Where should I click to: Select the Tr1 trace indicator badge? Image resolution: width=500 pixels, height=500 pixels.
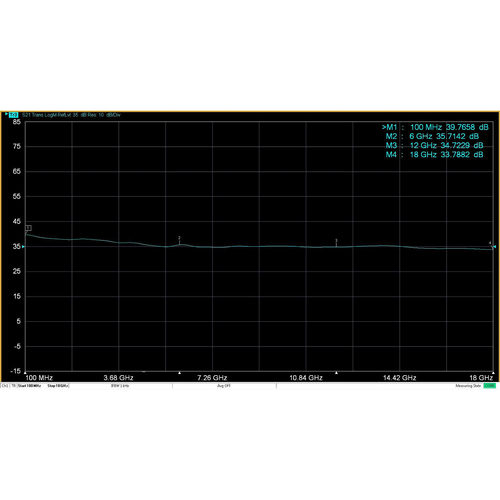[x=13, y=115]
